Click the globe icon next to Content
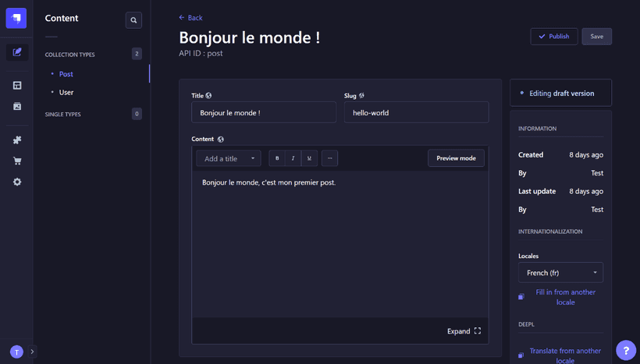This screenshot has height=364, width=640. coord(220,139)
